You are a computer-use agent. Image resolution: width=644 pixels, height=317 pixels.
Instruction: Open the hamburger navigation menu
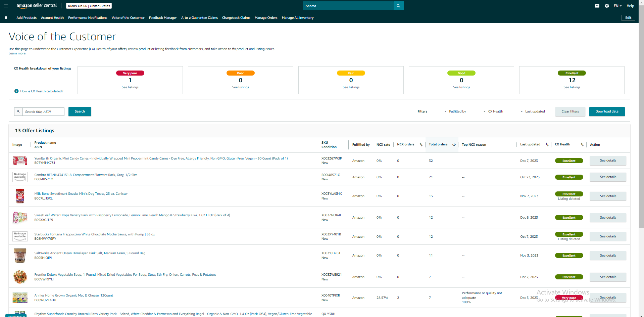pyautogui.click(x=6, y=6)
